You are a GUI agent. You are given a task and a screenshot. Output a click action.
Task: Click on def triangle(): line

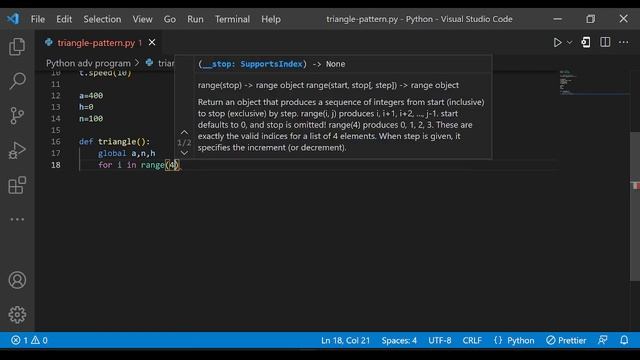click(x=114, y=142)
